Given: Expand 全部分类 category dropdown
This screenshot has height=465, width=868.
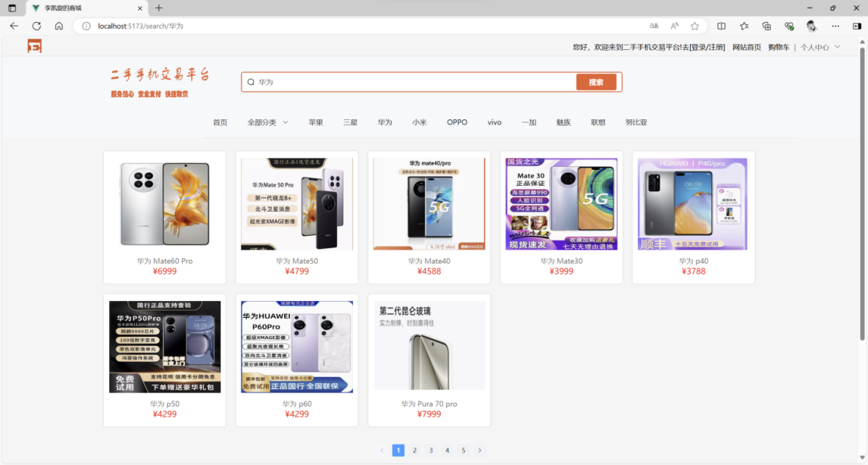Looking at the screenshot, I should point(267,122).
